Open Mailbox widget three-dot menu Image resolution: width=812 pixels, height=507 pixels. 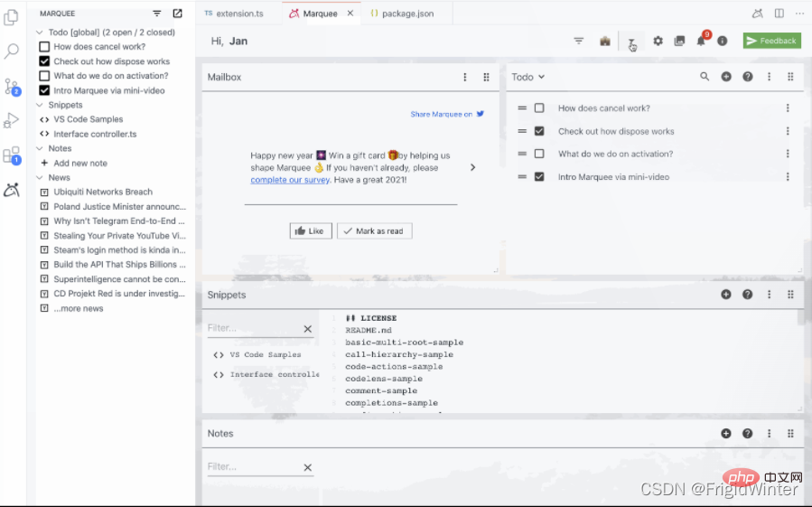(x=465, y=77)
